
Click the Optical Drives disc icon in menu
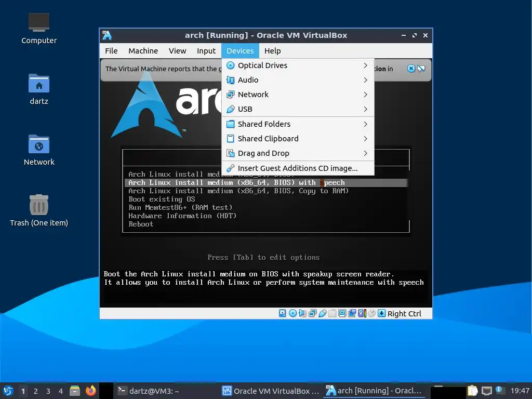coord(230,65)
